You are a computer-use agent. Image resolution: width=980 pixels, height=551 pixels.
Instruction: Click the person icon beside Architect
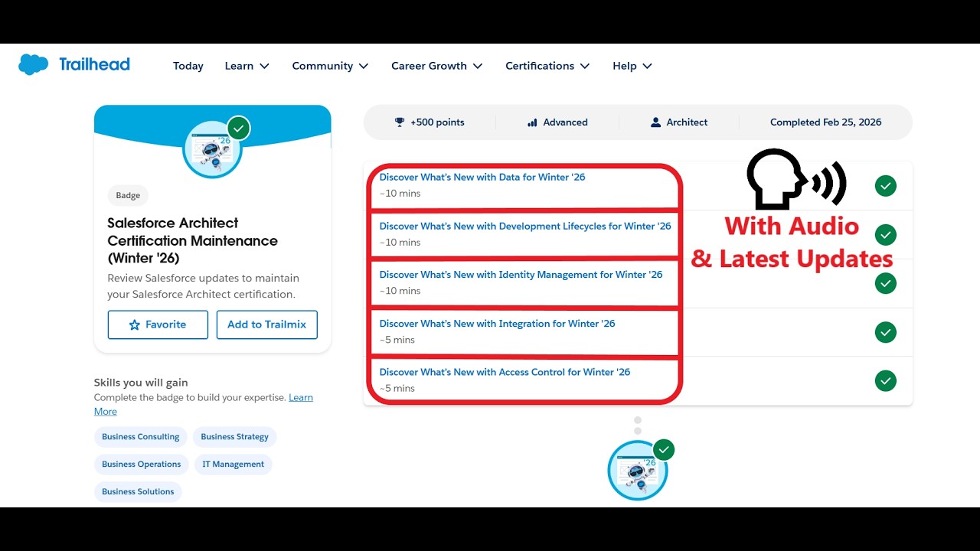click(x=655, y=122)
